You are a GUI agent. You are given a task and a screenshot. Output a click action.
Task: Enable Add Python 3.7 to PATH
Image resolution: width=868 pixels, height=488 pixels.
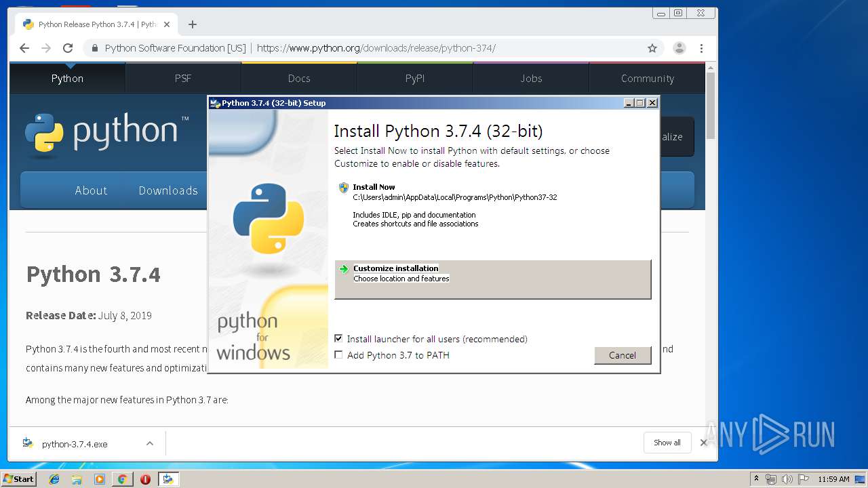(338, 354)
